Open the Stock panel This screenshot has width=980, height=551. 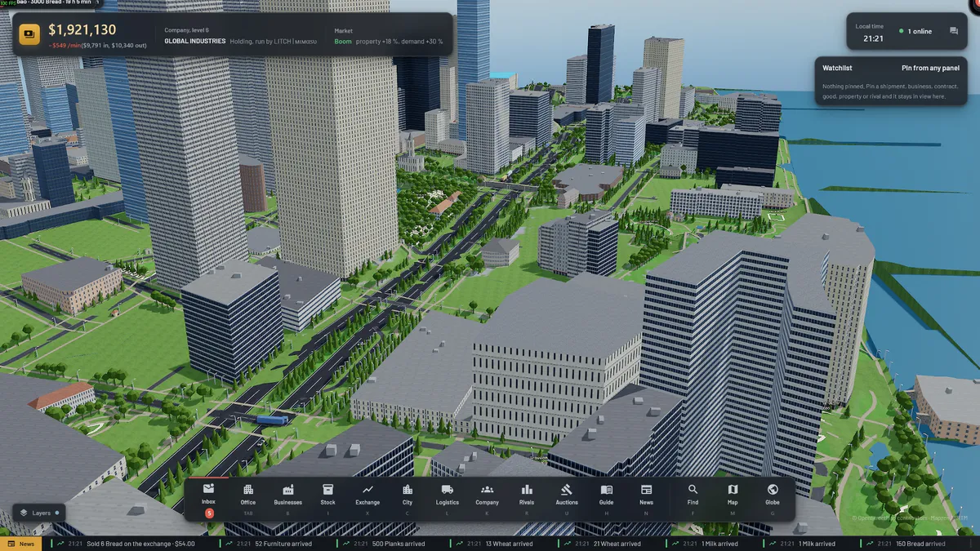point(327,499)
